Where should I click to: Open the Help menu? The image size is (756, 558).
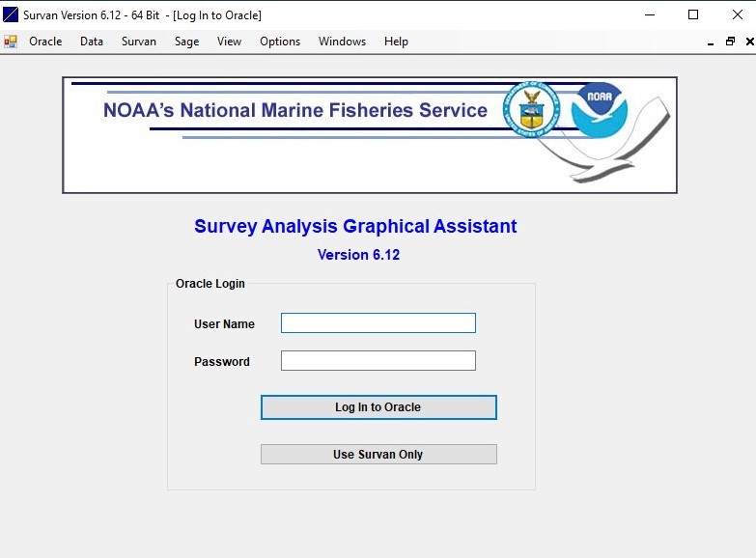396,42
